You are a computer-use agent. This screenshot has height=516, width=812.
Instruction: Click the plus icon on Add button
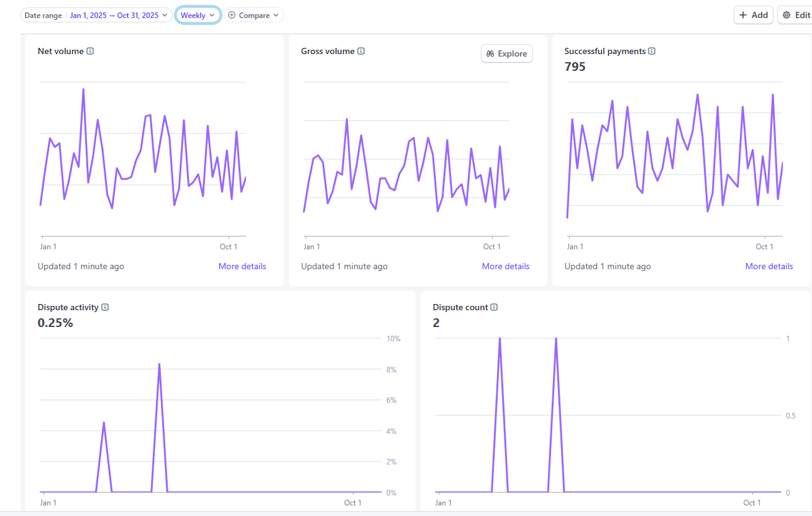pos(743,15)
